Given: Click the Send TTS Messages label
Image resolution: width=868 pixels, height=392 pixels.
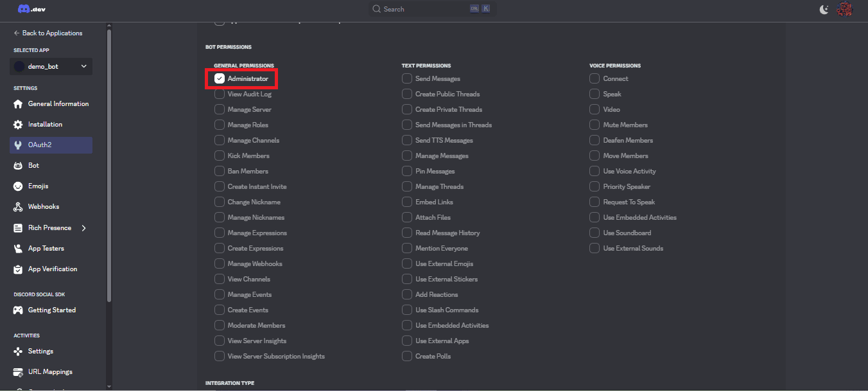Looking at the screenshot, I should [444, 141].
